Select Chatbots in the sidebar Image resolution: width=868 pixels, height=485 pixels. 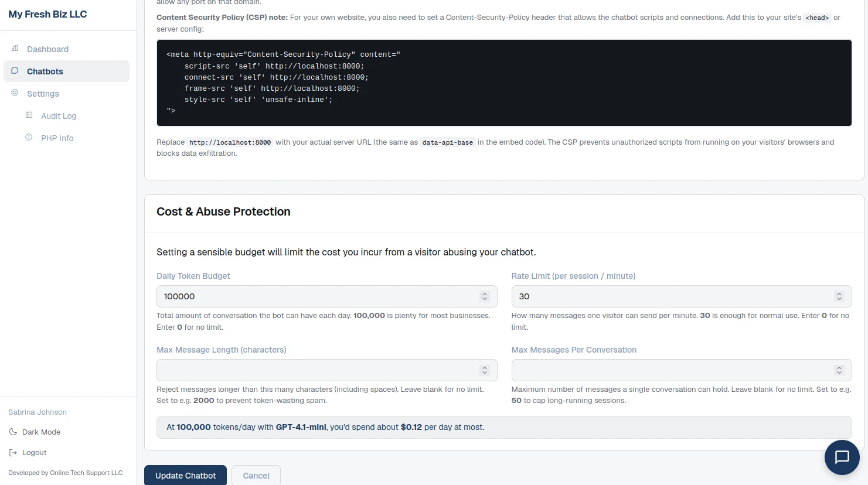coord(66,71)
